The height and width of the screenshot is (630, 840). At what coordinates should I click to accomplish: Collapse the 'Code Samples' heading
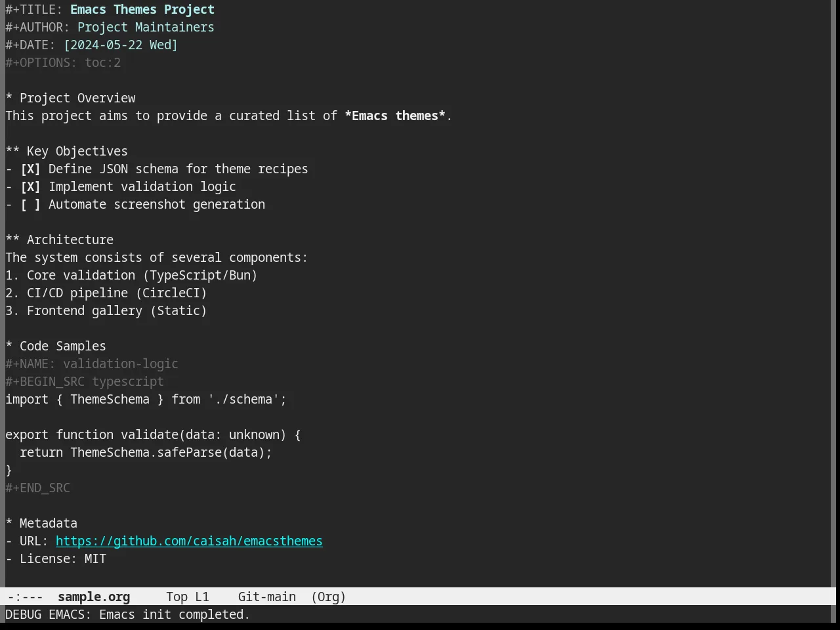(56, 346)
